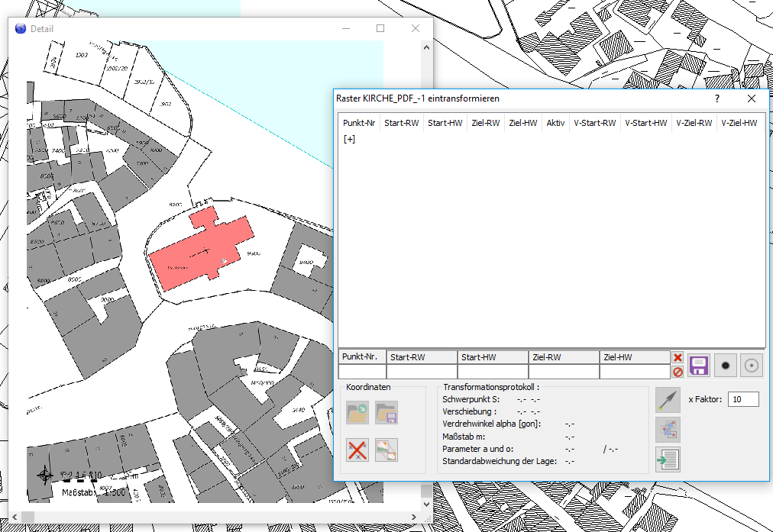Click the target circle point button
Viewport: 773px width, 532px height.
(x=752, y=366)
